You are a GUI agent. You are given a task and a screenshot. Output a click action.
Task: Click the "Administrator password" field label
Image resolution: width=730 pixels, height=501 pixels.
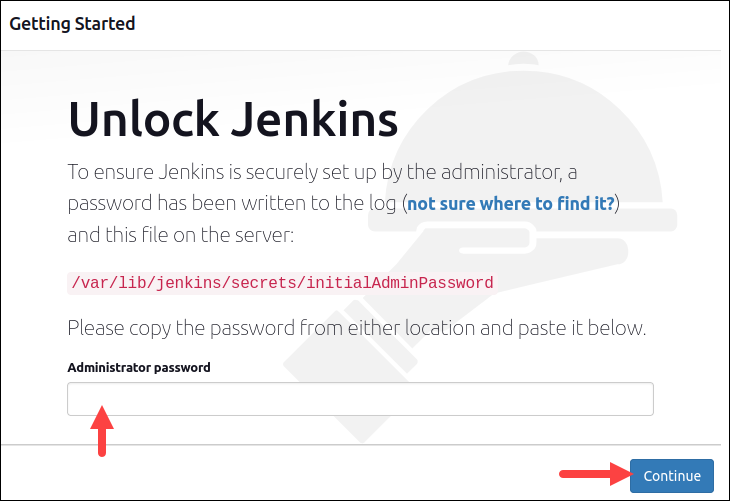(139, 367)
